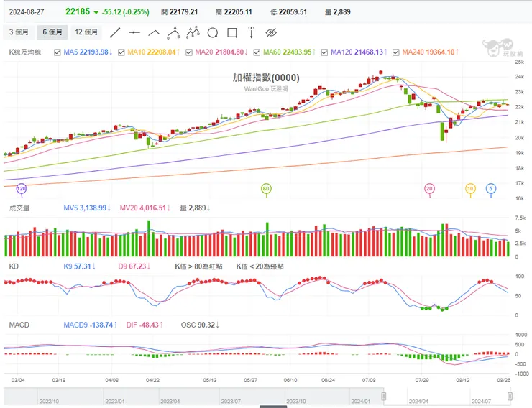Select the trend line drawing tool
The width and height of the screenshot is (532, 408).
pos(115,33)
